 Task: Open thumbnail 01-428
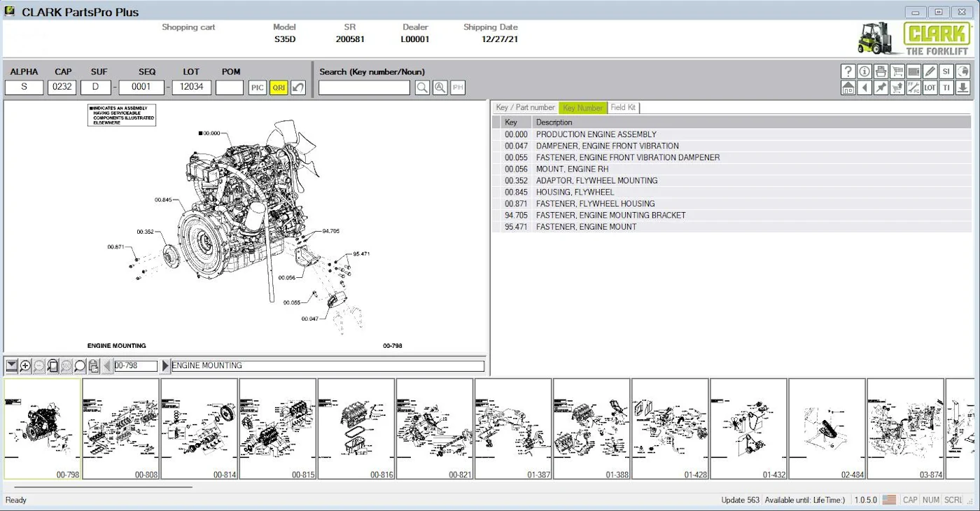coord(670,429)
